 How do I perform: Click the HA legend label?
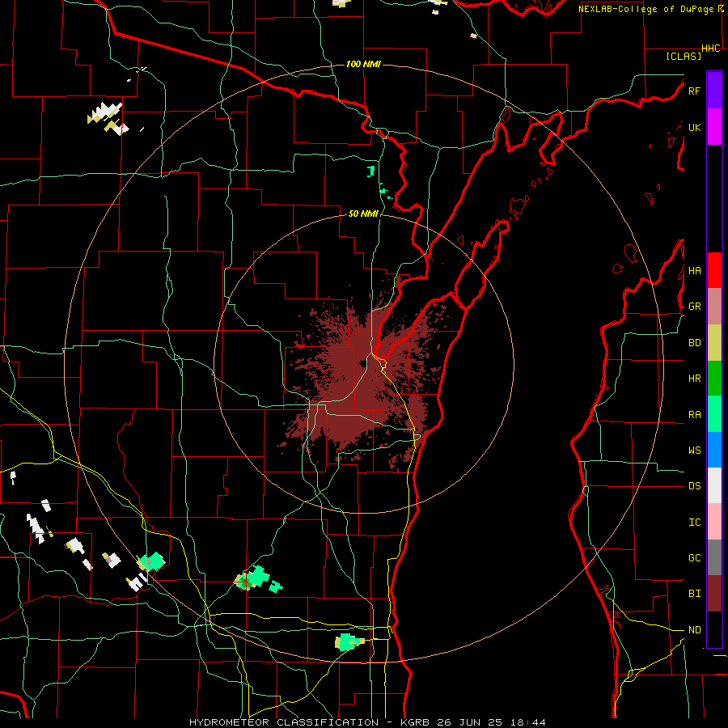point(694,271)
